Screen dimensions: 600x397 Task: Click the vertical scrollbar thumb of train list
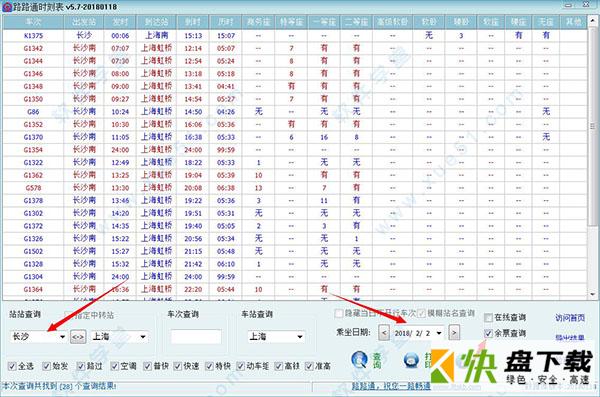coord(593,126)
